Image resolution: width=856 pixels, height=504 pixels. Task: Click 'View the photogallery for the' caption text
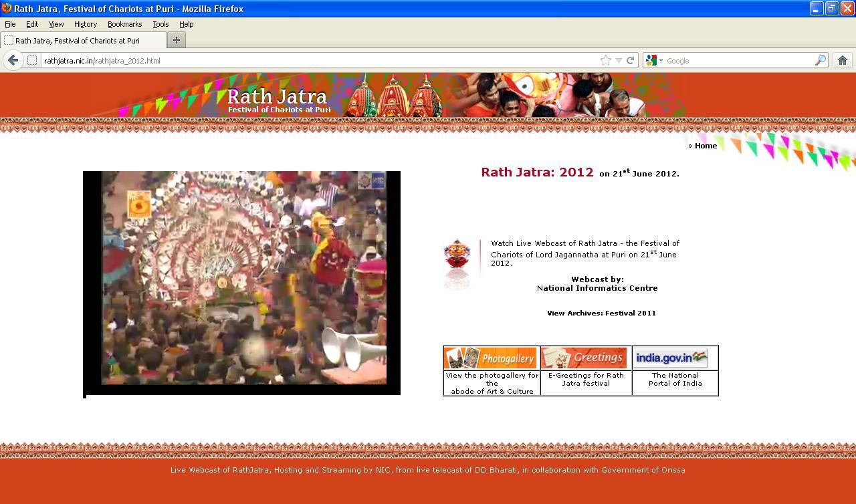(492, 379)
